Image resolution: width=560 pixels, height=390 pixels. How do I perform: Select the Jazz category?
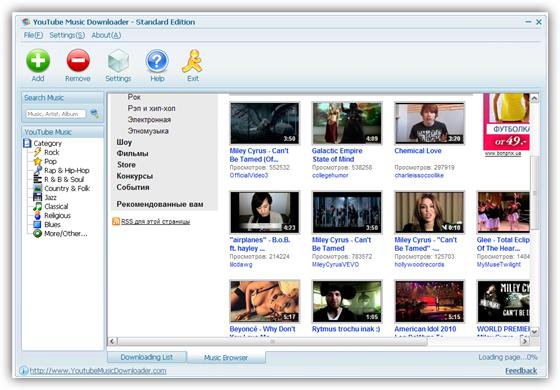pos(50,198)
